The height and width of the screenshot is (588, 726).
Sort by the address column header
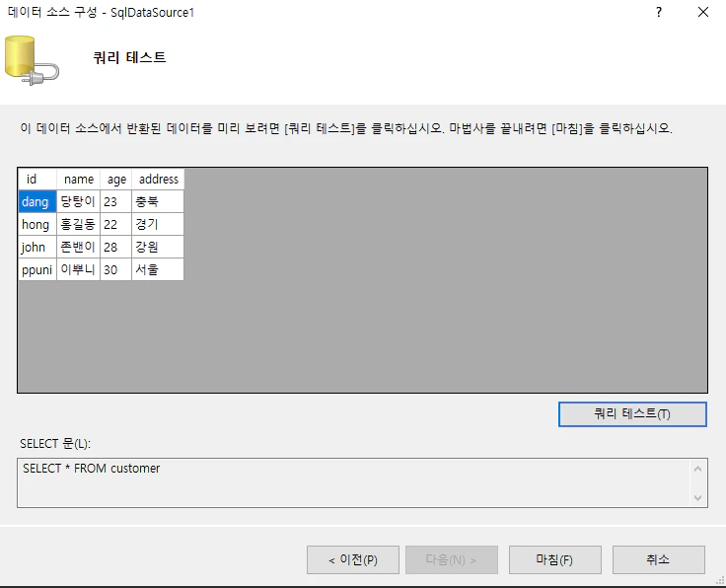tap(158, 180)
